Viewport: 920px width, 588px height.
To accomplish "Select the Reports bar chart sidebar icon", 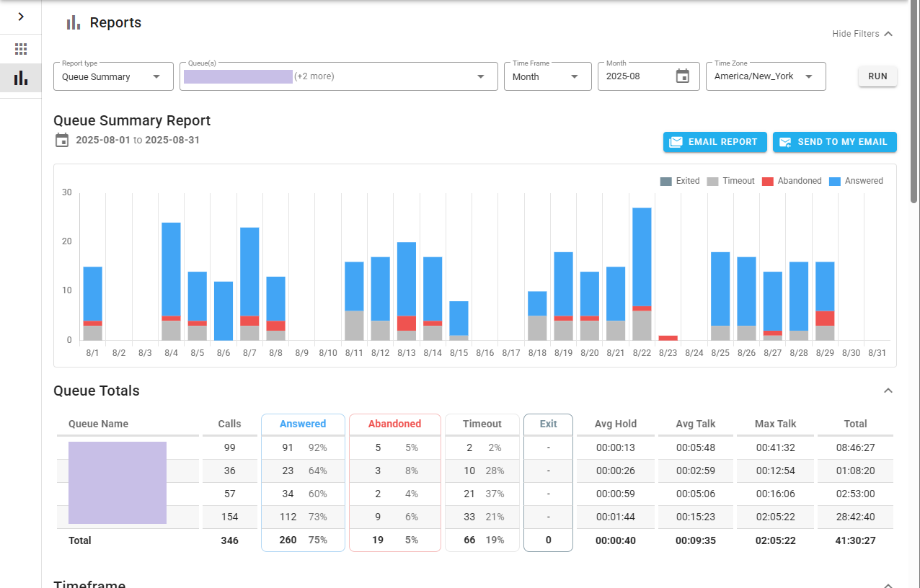I will point(21,78).
